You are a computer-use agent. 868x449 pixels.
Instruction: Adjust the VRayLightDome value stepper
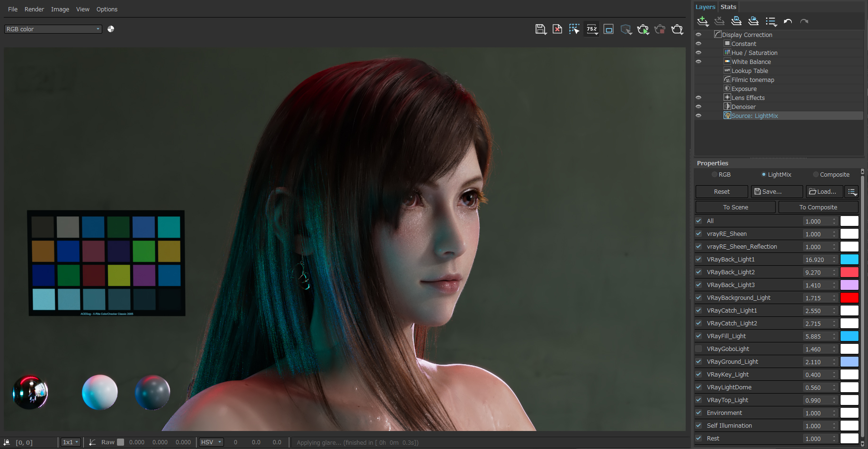[x=834, y=387]
